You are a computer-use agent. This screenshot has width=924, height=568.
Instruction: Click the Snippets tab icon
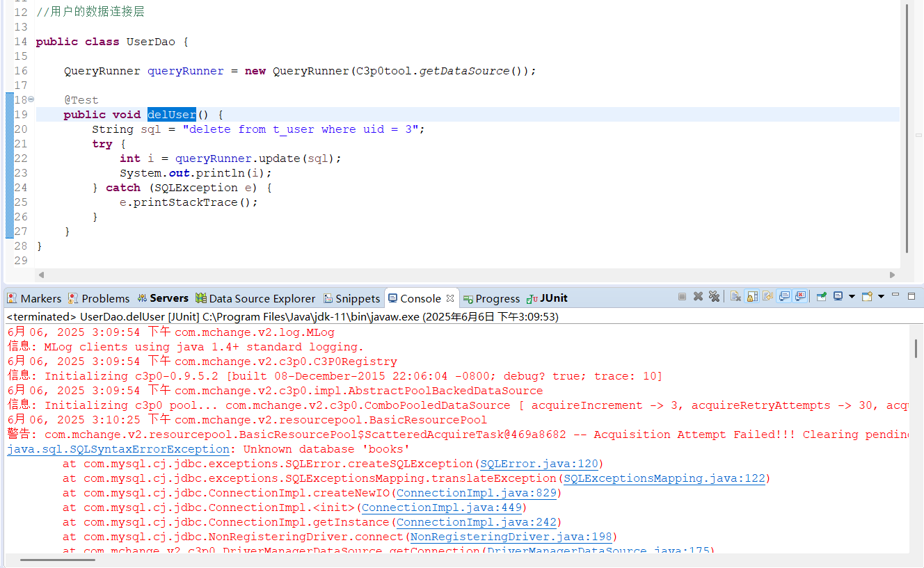coord(328,298)
